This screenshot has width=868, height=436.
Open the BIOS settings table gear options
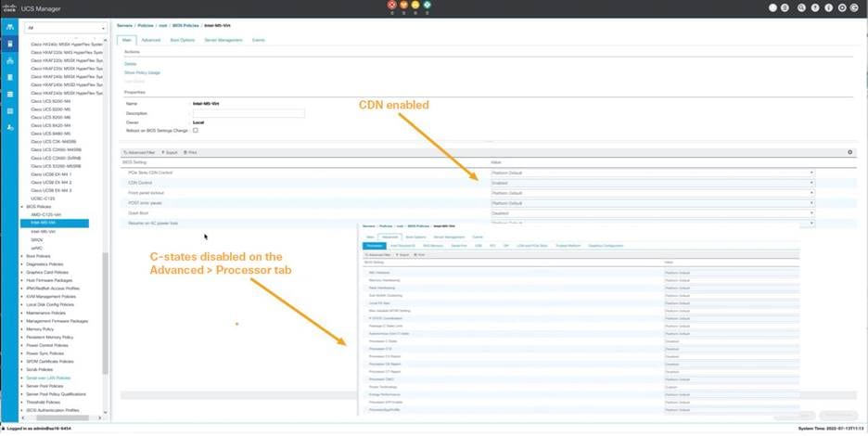click(x=850, y=152)
